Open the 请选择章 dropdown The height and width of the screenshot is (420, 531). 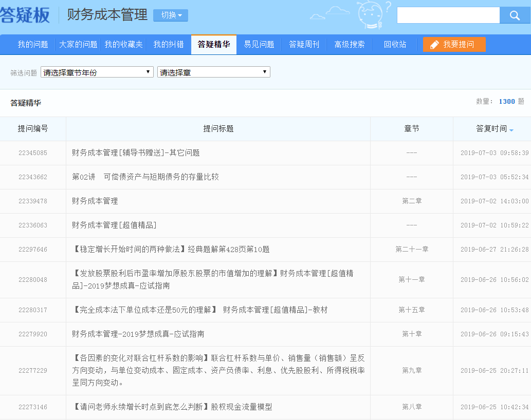pyautogui.click(x=213, y=72)
